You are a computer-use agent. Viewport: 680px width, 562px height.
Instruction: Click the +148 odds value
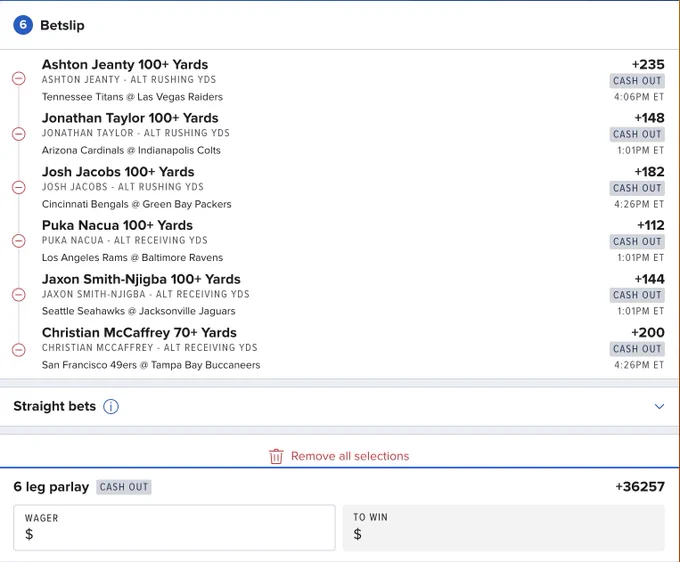tap(649, 118)
